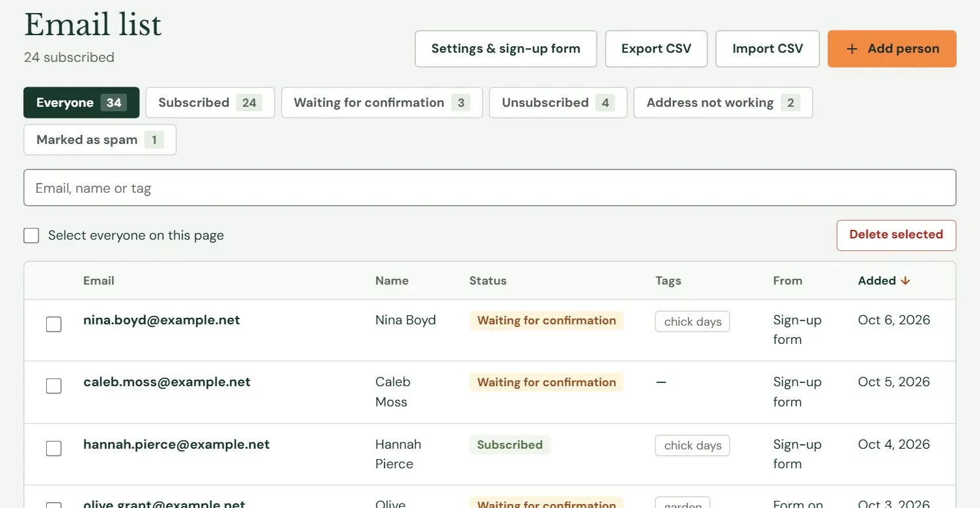
Task: Select Marked as spam tab
Action: pyautogui.click(x=100, y=140)
